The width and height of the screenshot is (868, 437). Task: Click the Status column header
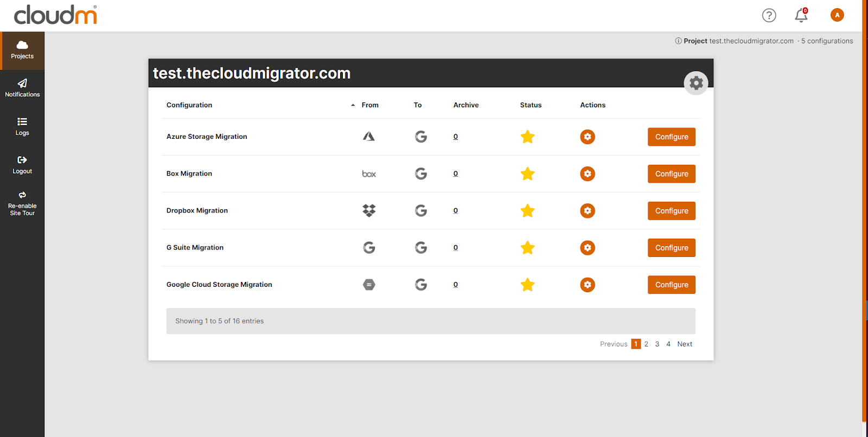[531, 105]
